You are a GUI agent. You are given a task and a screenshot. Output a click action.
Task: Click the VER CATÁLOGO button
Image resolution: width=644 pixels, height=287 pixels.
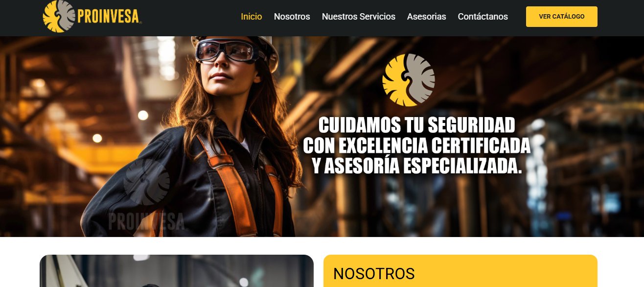tap(562, 17)
